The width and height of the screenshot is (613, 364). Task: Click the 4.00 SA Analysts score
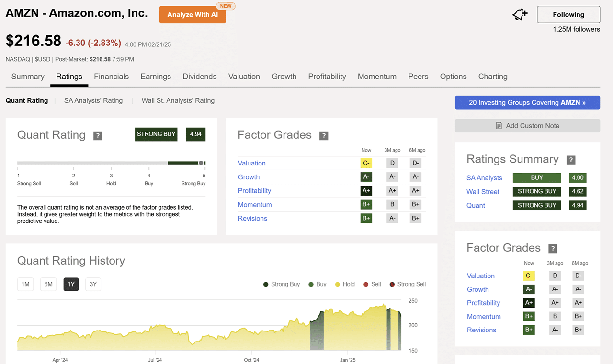[x=578, y=178]
